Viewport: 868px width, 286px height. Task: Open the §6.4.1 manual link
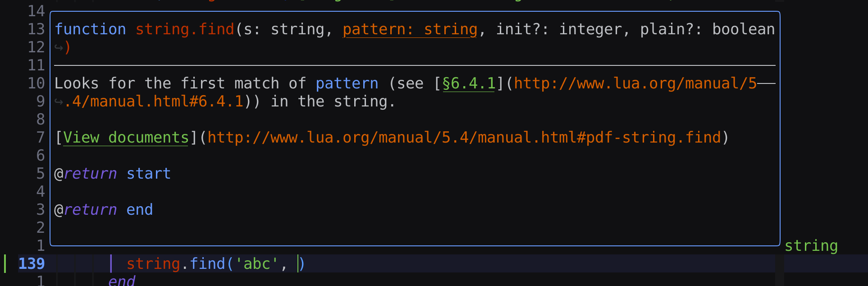pos(469,83)
